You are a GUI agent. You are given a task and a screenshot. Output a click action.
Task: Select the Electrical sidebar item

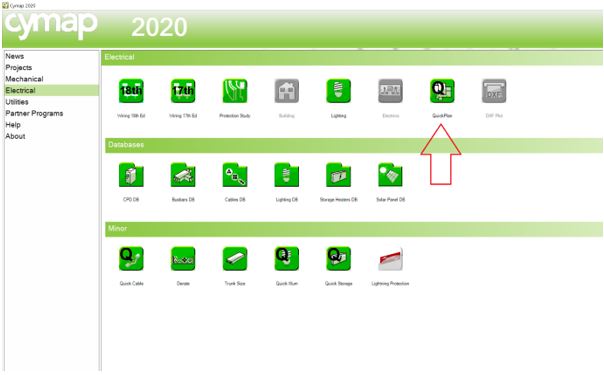coord(51,90)
